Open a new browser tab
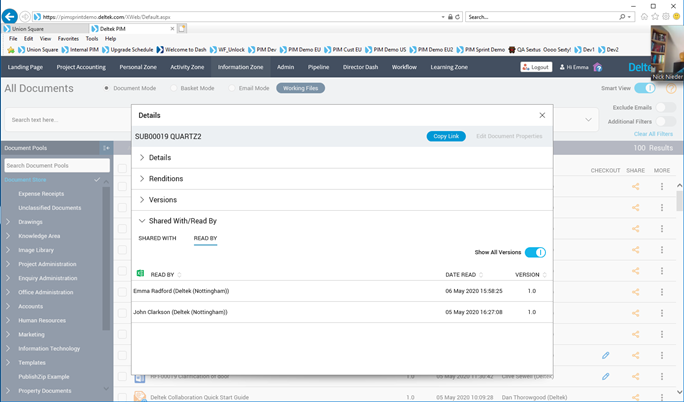Viewport: 684px width, 402px height. point(182,29)
